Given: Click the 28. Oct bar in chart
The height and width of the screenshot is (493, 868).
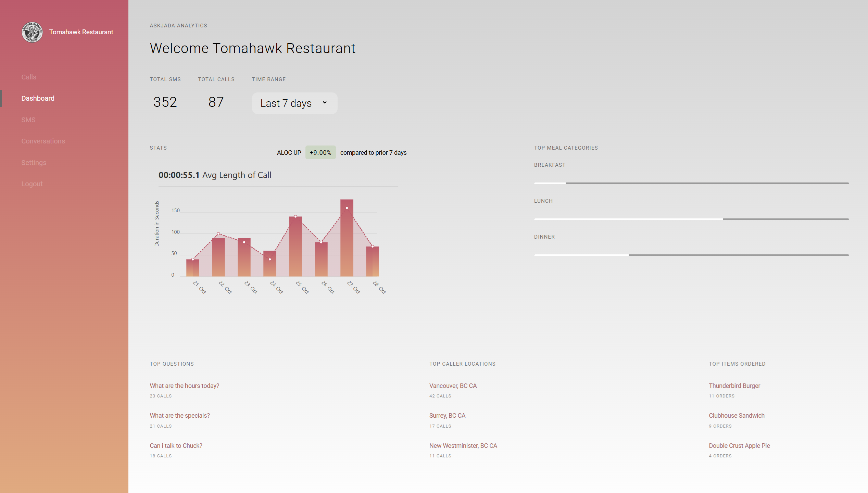Looking at the screenshot, I should pos(373,262).
